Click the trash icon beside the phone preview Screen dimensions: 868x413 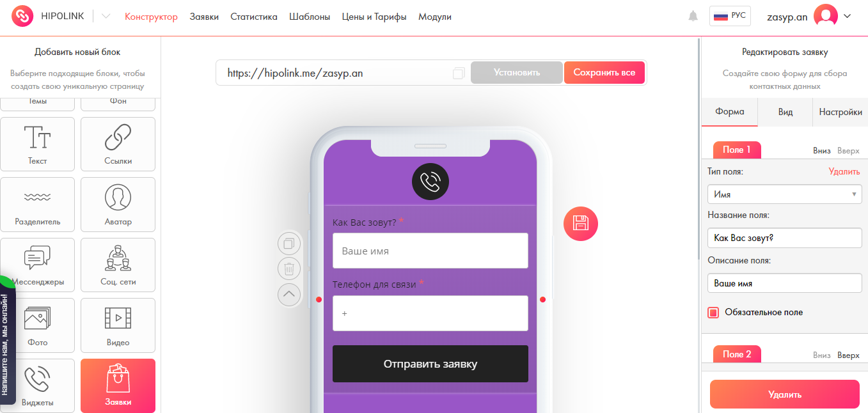[289, 269]
